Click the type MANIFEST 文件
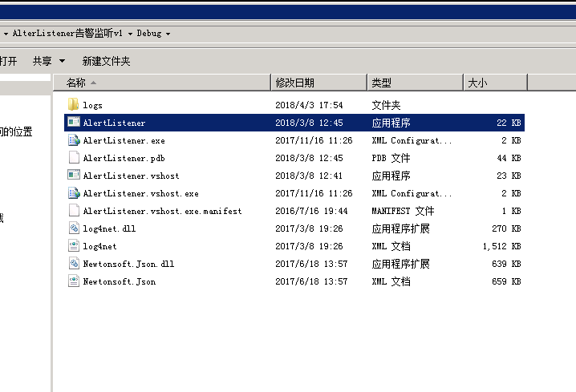 pos(403,211)
